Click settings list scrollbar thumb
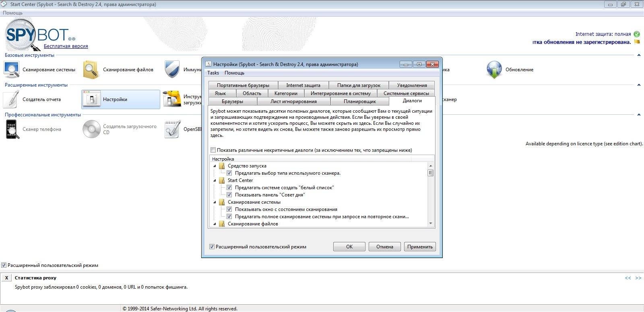 click(430, 173)
